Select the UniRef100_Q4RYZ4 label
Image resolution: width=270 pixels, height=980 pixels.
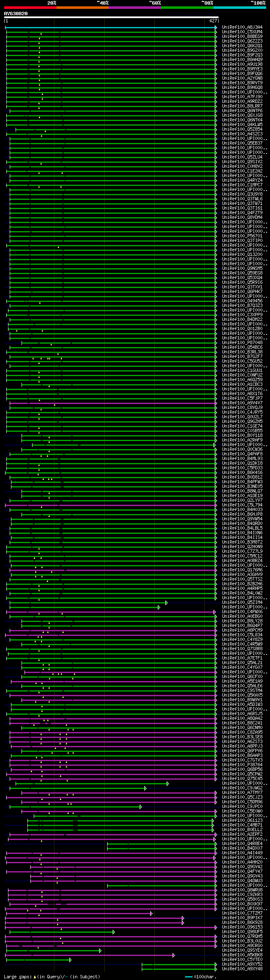click(242, 180)
